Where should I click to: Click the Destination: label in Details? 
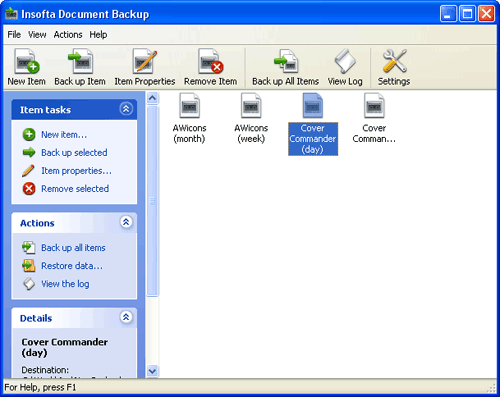(45, 370)
